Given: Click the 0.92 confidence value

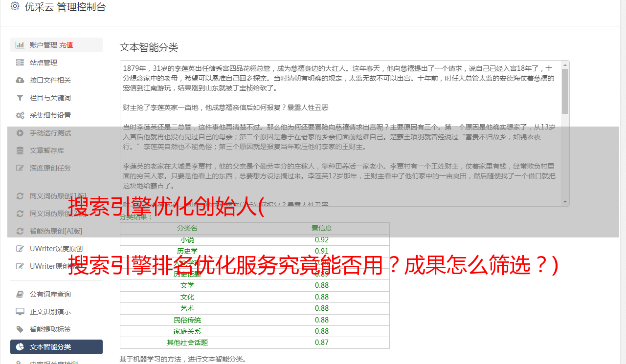Looking at the screenshot, I should pos(322,240).
